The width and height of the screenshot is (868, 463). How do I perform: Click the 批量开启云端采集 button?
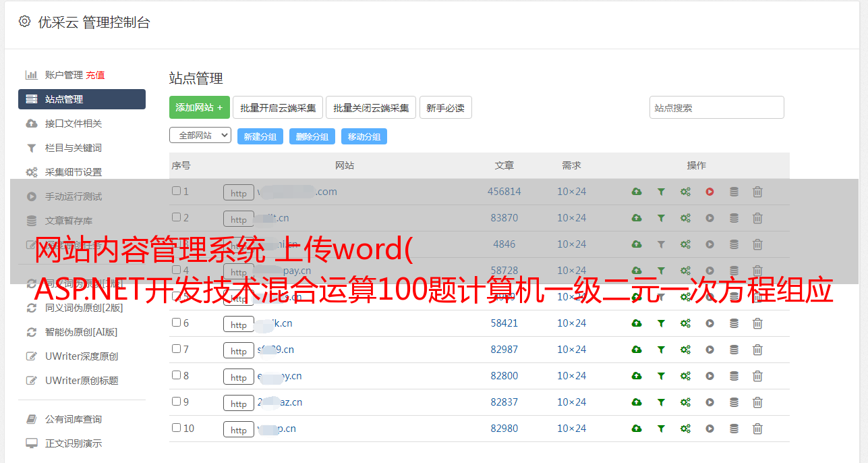278,107
